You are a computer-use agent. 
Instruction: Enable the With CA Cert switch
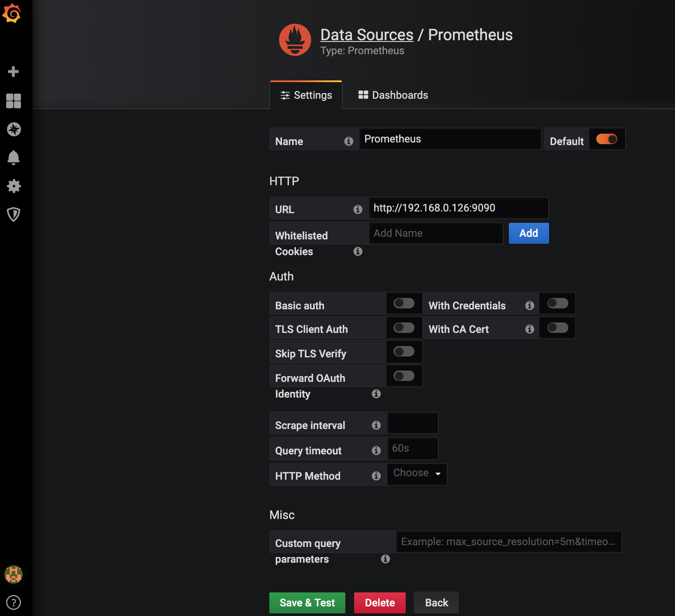(558, 328)
